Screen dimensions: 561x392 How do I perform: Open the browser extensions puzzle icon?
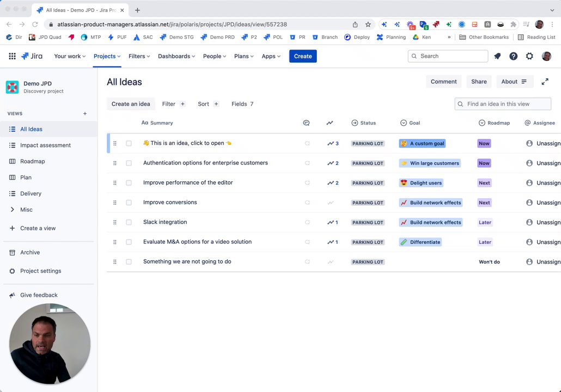pyautogui.click(x=514, y=24)
